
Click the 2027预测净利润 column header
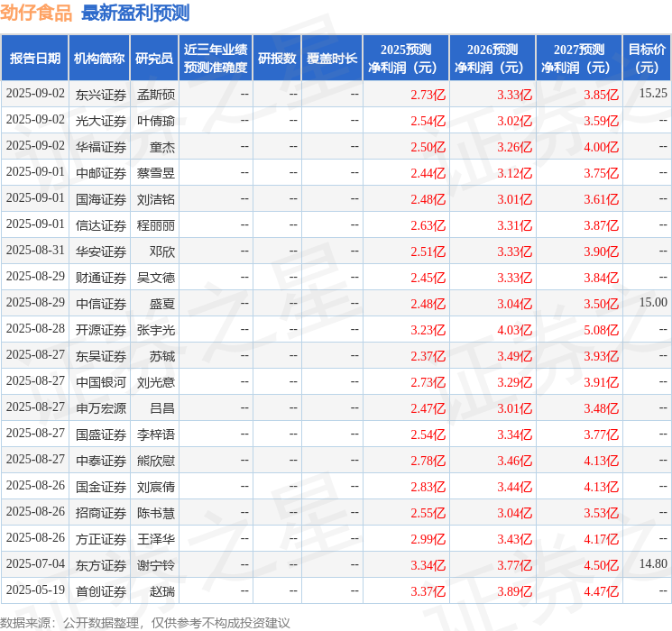click(x=579, y=59)
